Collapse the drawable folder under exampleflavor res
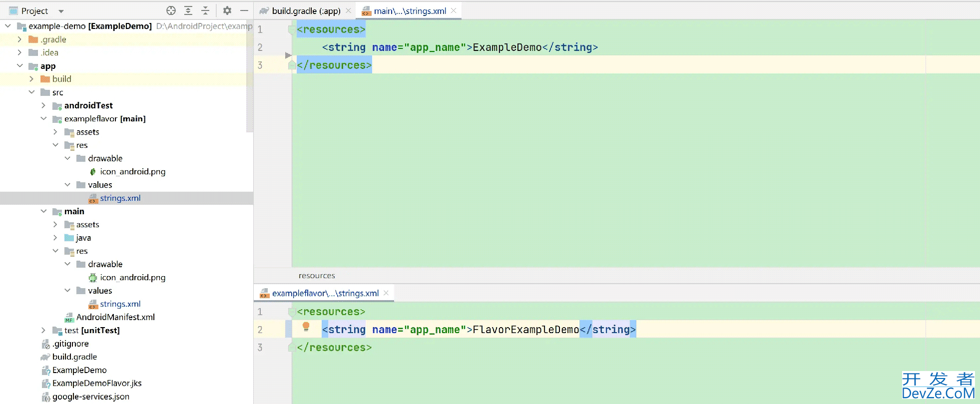 pyautogui.click(x=67, y=158)
